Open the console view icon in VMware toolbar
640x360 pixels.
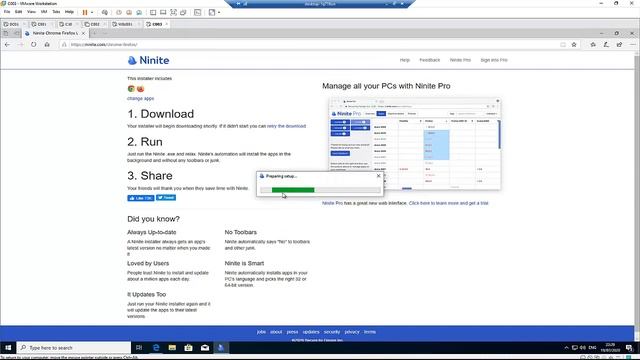point(198,12)
